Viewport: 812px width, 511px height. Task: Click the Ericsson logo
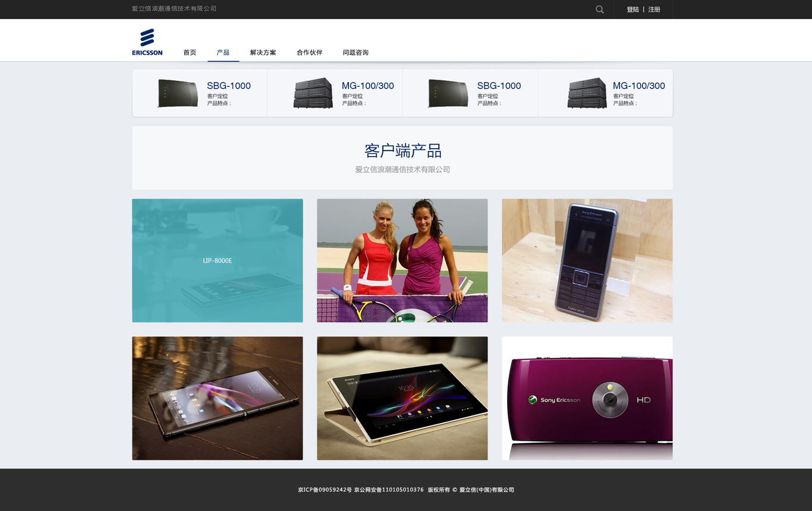point(147,42)
